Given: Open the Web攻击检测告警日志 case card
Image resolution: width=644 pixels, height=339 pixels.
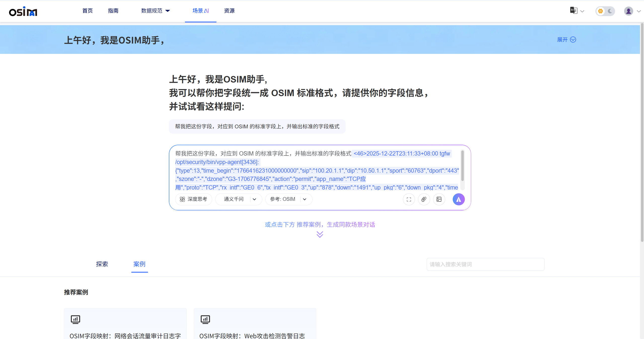Looking at the screenshot, I should 255,324.
